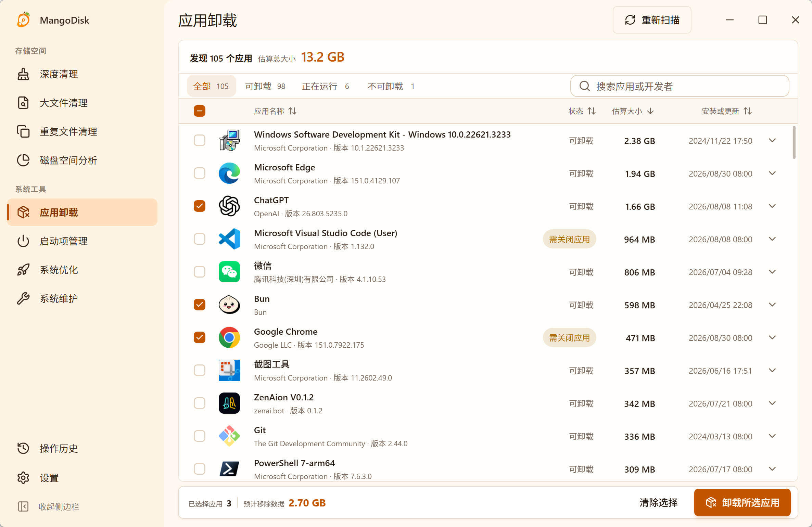Expand the Microsoft Edge row chevron
The image size is (812, 527).
772,173
